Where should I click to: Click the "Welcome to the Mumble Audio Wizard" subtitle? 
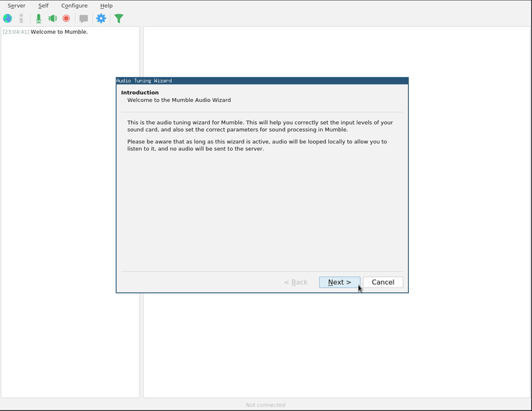tap(179, 100)
